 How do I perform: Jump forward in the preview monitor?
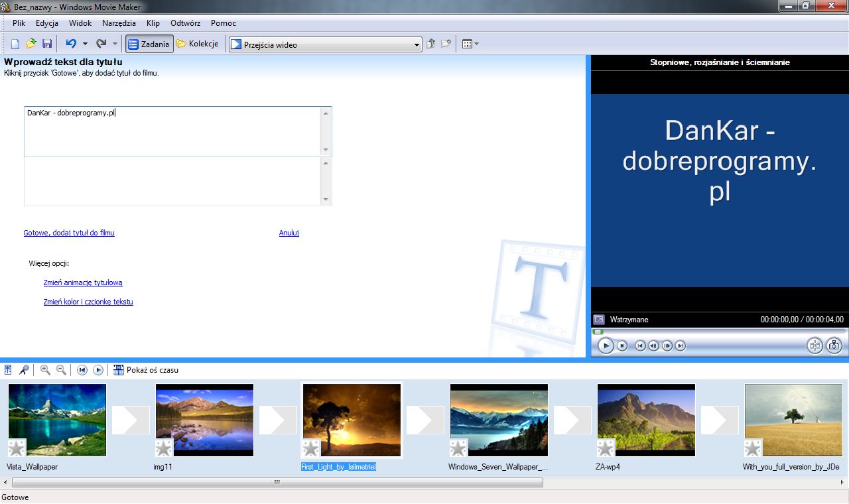[x=681, y=346]
